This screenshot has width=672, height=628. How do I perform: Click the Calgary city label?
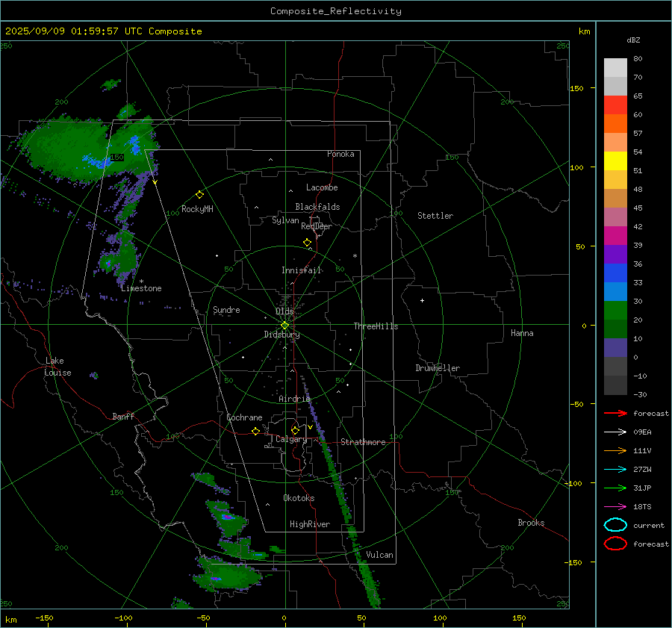[x=291, y=439]
